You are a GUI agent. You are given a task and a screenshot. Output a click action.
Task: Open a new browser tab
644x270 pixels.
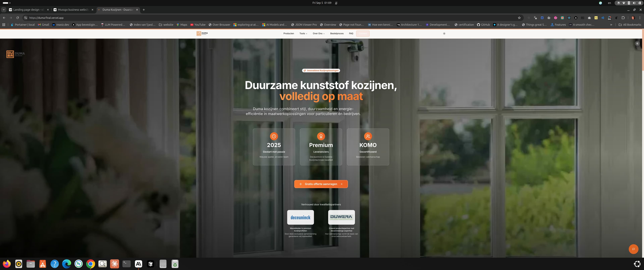(x=144, y=10)
